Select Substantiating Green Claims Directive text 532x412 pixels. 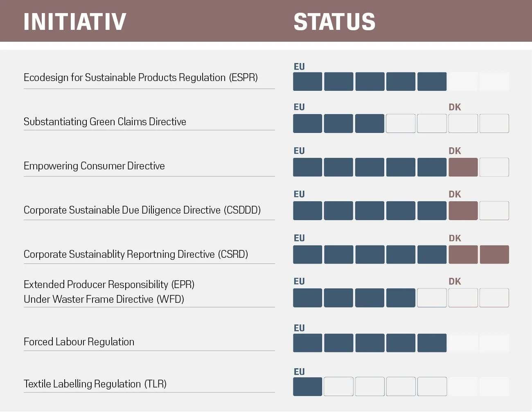[x=105, y=122]
